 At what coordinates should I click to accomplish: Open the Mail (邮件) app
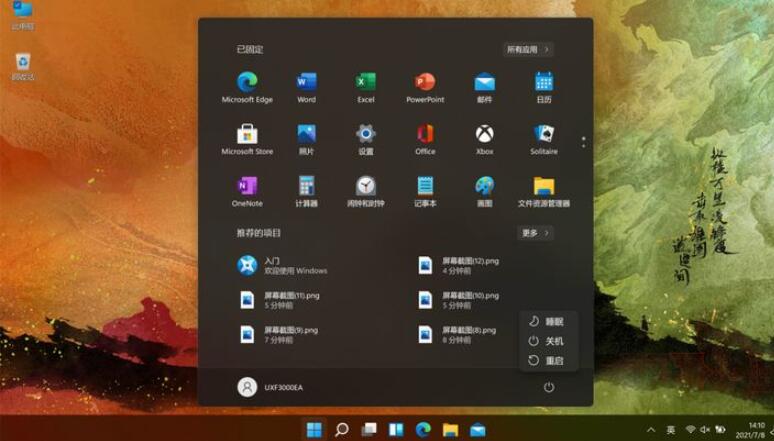pos(484,87)
